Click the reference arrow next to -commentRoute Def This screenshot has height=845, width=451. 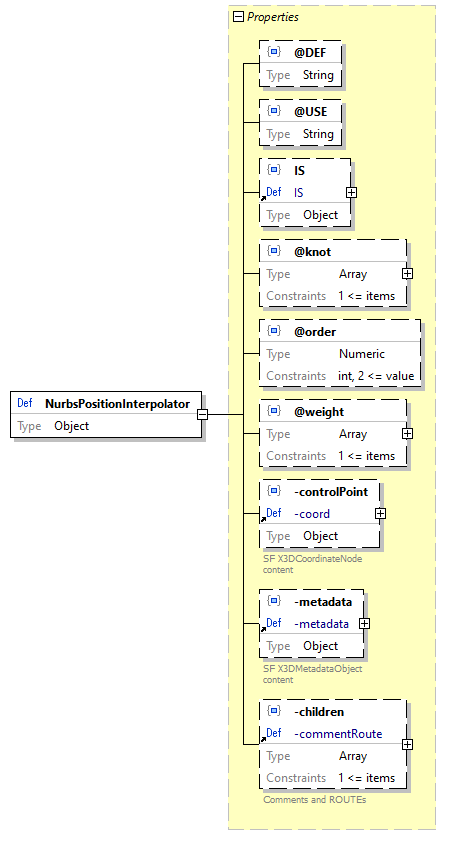[263, 738]
